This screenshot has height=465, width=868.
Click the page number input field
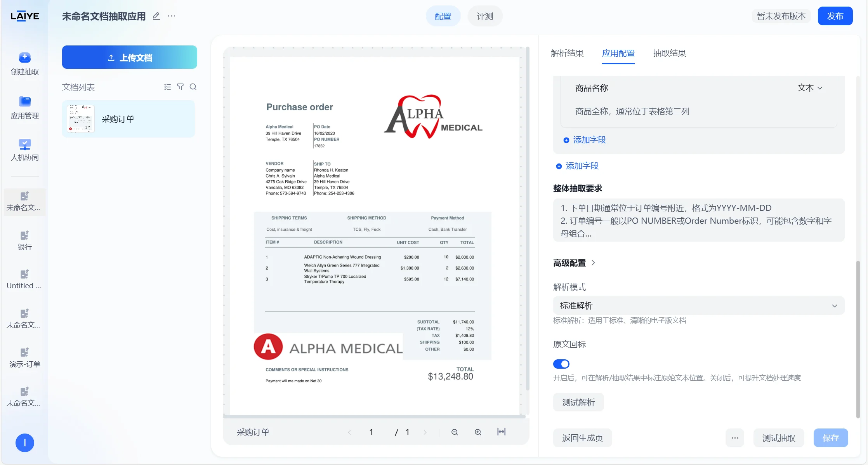coord(371,432)
